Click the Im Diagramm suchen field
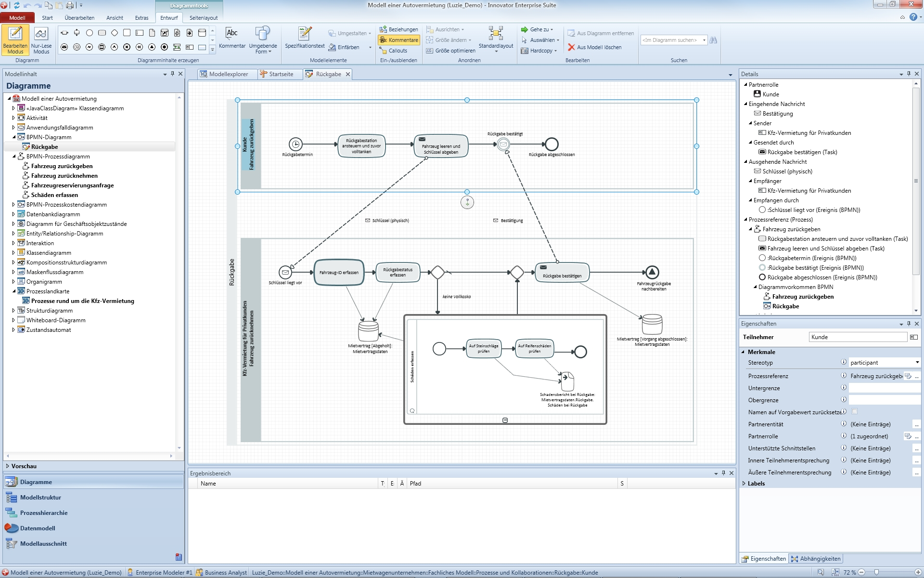 pyautogui.click(x=674, y=40)
